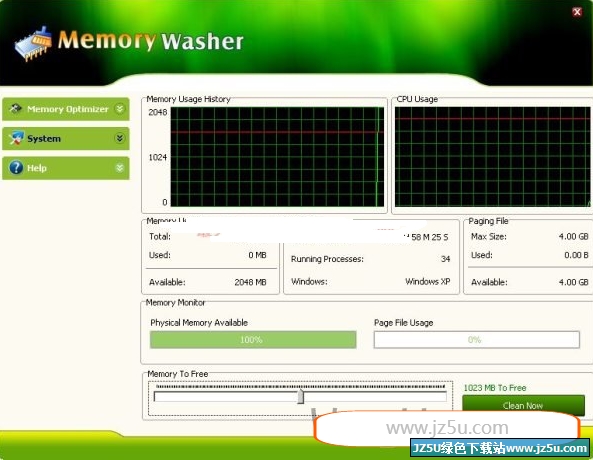Image resolution: width=593 pixels, height=460 pixels.
Task: Click the Page File Usage bar
Action: (477, 340)
